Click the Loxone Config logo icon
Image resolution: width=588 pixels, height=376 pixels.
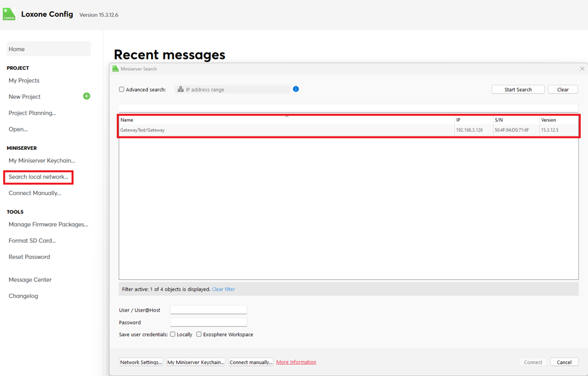click(9, 14)
